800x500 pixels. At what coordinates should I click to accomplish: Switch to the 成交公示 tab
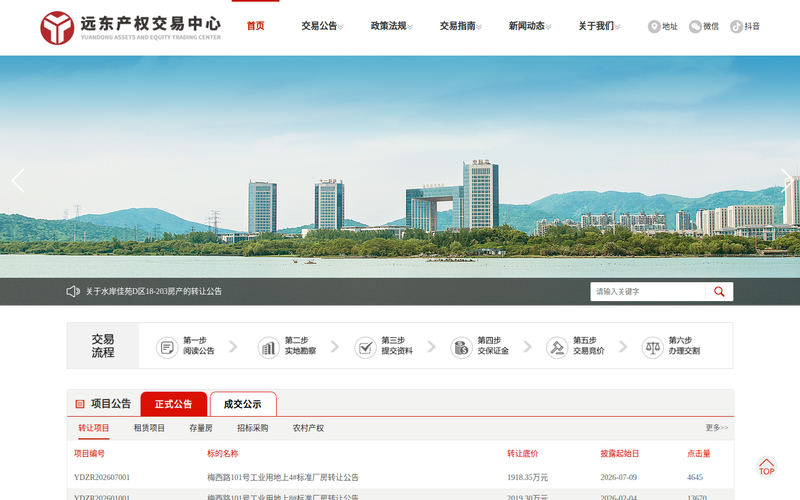[x=243, y=404]
